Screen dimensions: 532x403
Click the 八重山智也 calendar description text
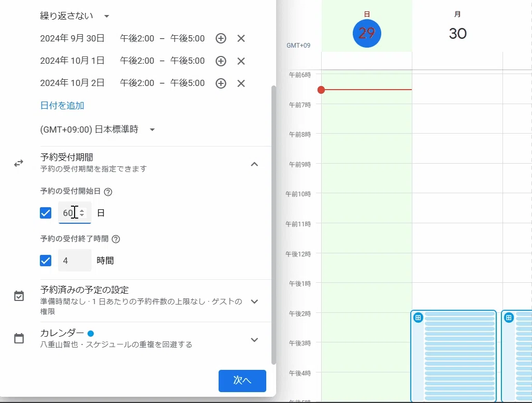116,344
